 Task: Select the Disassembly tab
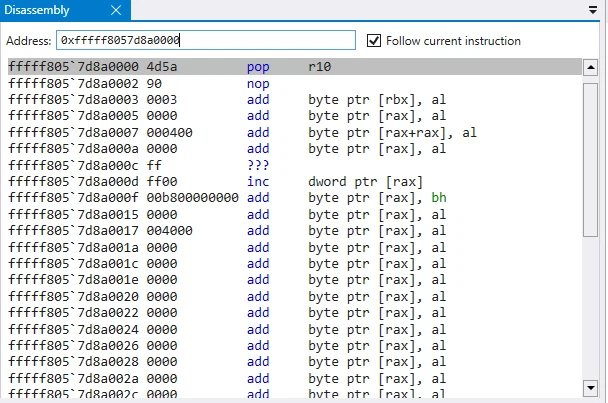[x=37, y=10]
